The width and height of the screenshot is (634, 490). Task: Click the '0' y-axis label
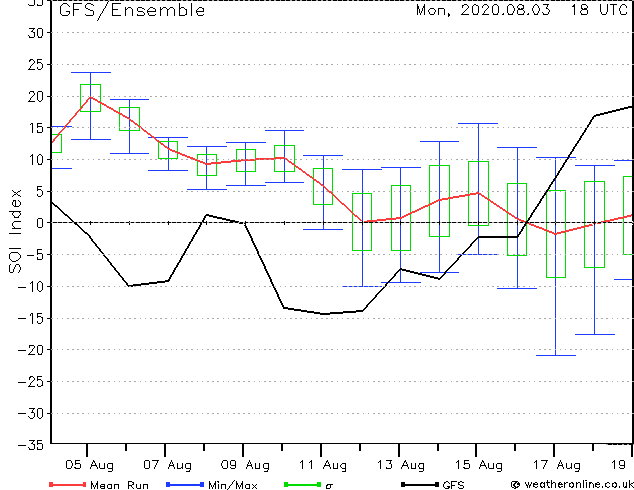tap(40, 223)
